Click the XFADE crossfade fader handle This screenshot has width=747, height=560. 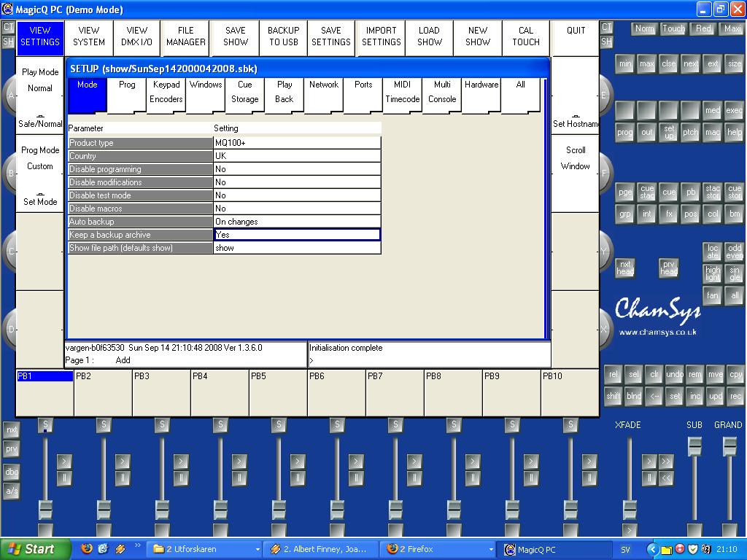click(630, 508)
